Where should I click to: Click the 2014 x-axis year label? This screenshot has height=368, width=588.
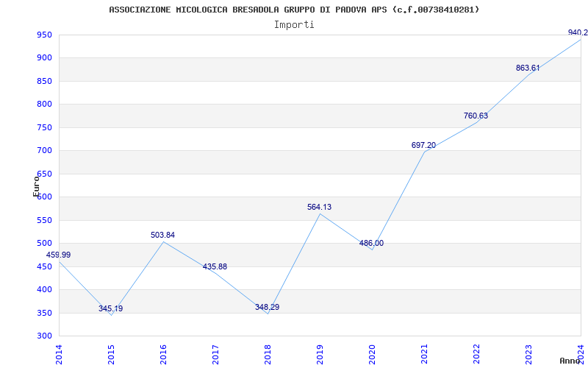pyautogui.click(x=60, y=354)
